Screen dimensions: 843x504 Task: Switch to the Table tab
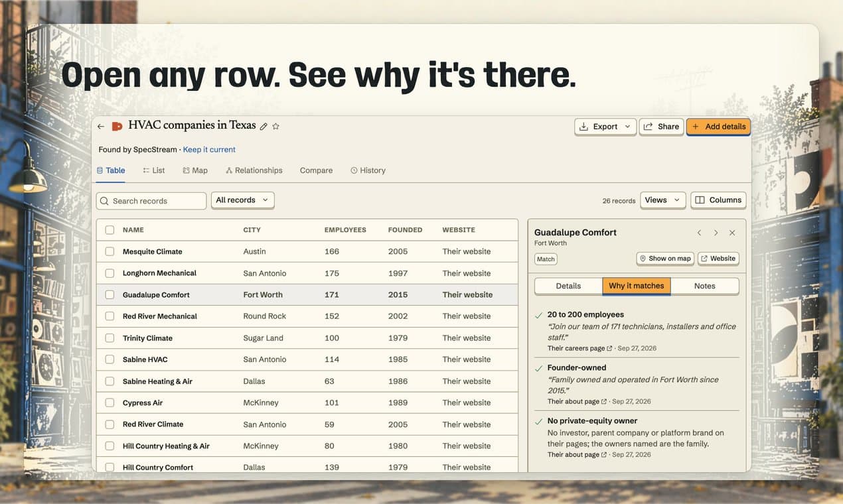coord(111,170)
